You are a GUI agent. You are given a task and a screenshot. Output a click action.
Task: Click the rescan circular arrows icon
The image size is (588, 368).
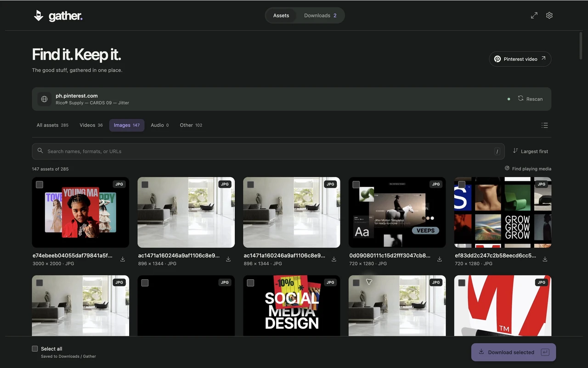pyautogui.click(x=520, y=98)
